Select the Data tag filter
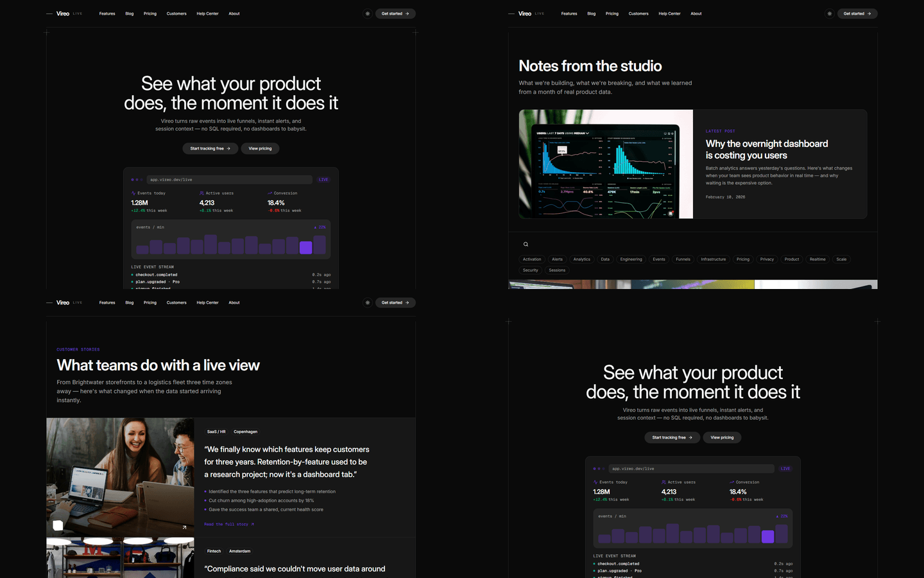Screen dimensions: 924x578 [x=605, y=259]
